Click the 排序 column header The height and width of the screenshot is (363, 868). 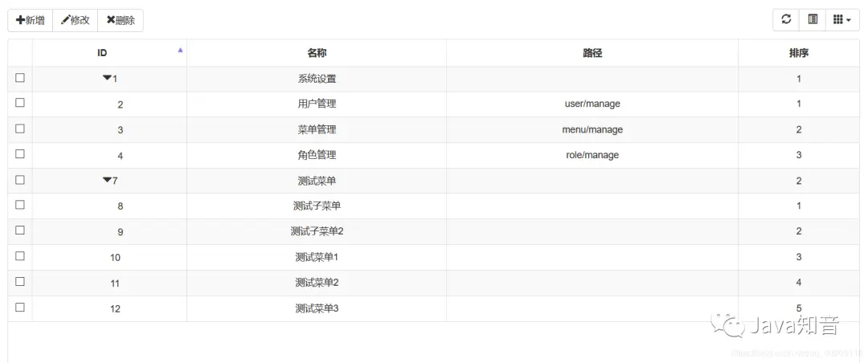799,53
